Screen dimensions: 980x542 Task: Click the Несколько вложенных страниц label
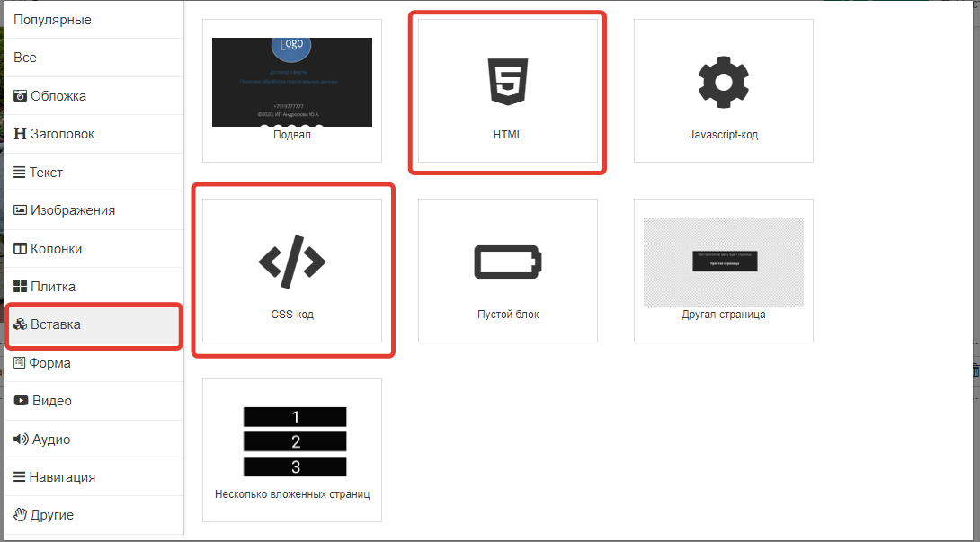tap(292, 494)
